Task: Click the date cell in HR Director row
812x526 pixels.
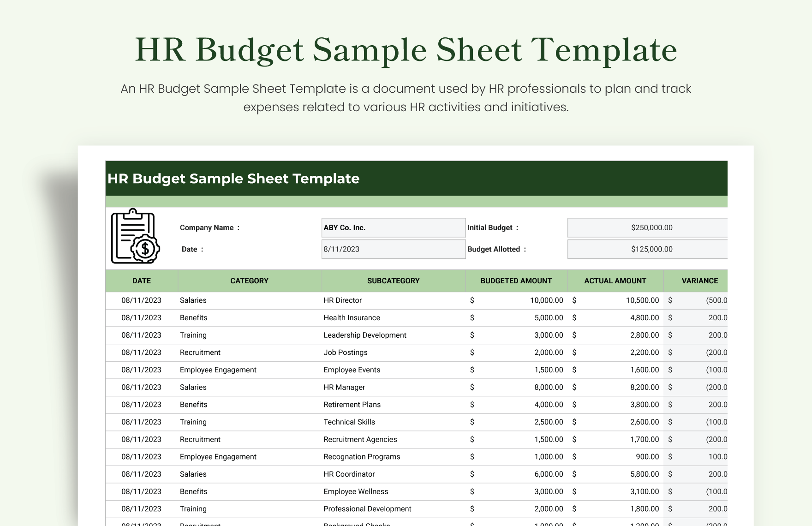Action: coord(142,300)
